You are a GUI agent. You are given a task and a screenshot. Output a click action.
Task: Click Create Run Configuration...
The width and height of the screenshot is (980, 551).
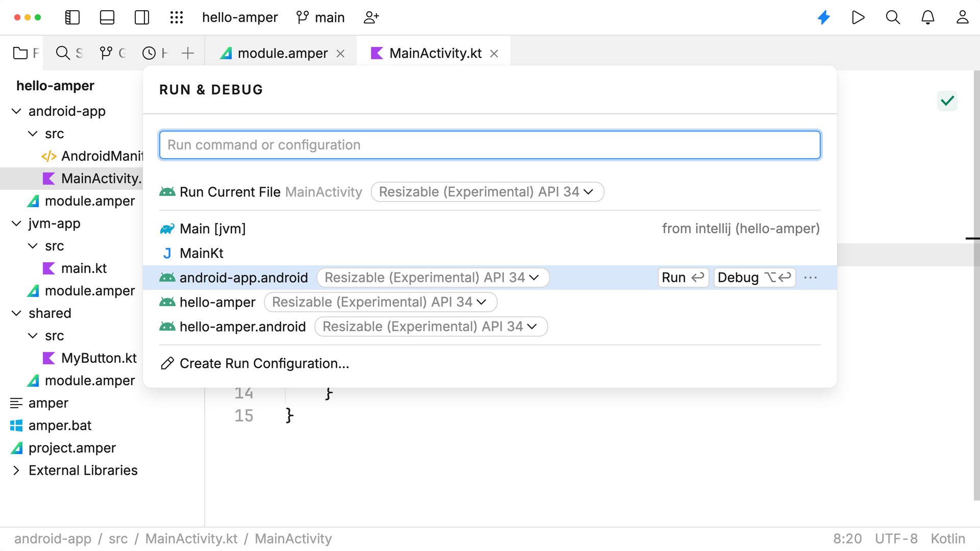(x=255, y=363)
